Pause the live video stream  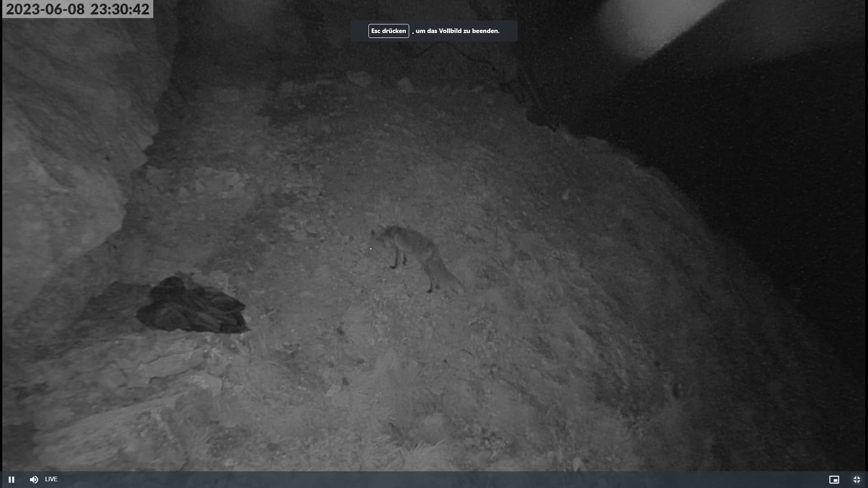pyautogui.click(x=11, y=479)
